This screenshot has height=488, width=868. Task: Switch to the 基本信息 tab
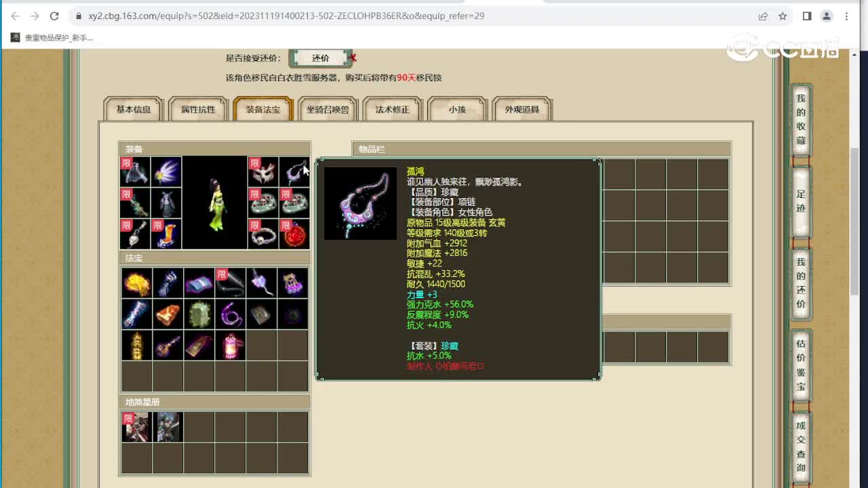click(x=134, y=109)
